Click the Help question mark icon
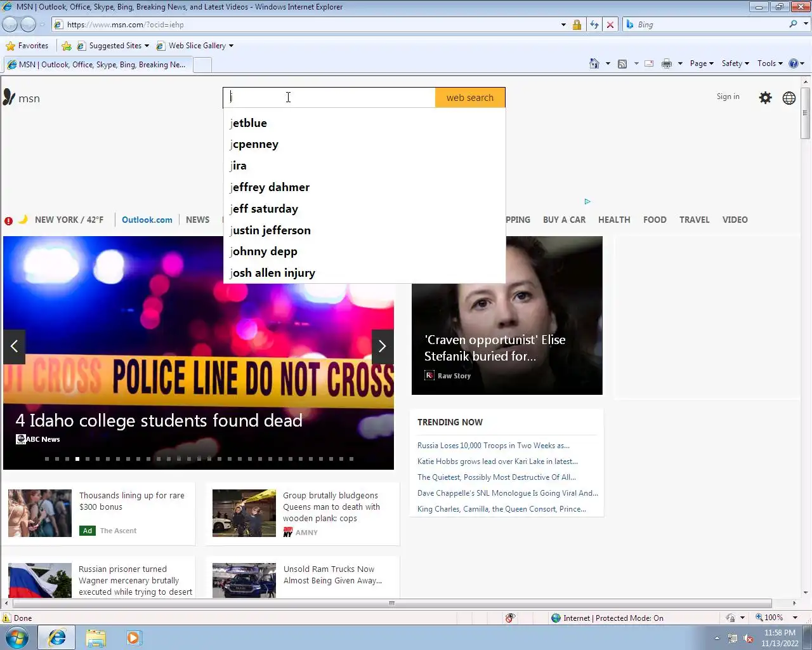 click(793, 63)
